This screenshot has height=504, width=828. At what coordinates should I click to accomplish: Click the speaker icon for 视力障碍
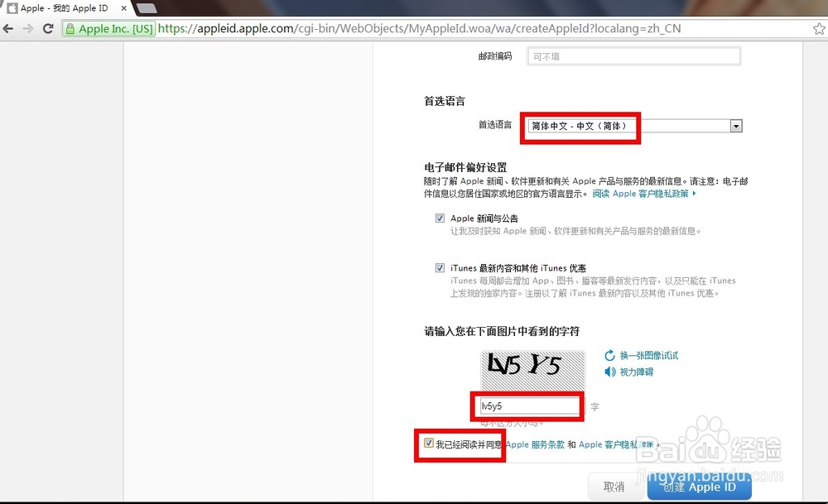pyautogui.click(x=610, y=372)
